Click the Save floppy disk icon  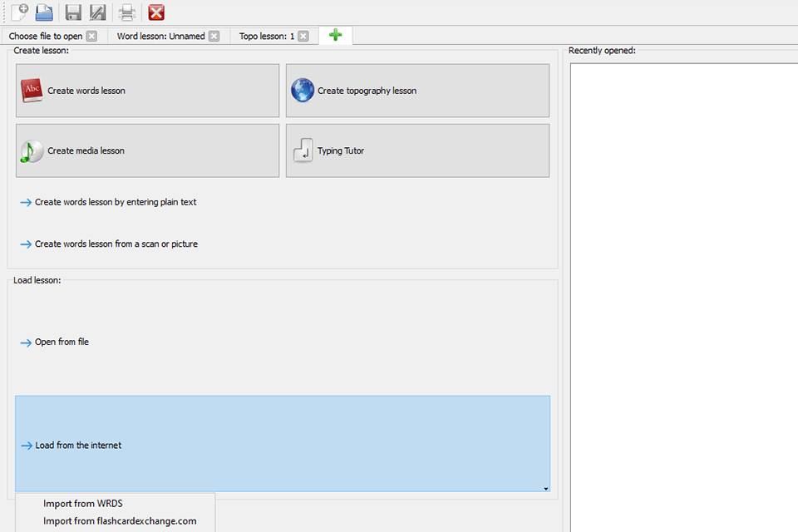73,12
